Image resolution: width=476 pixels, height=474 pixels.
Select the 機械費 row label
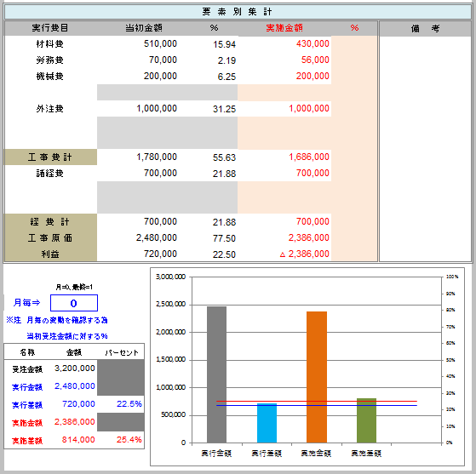pyautogui.click(x=50, y=77)
